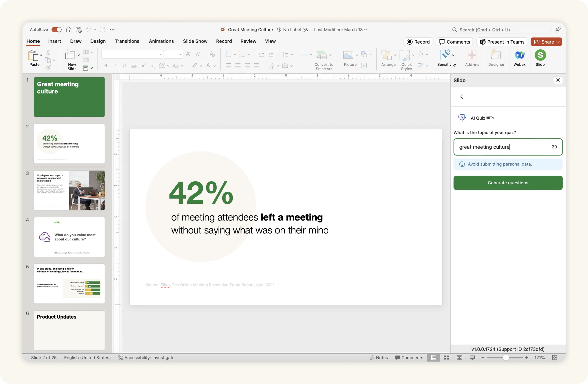Select the Product Updates slide thumbnail

tap(69, 330)
